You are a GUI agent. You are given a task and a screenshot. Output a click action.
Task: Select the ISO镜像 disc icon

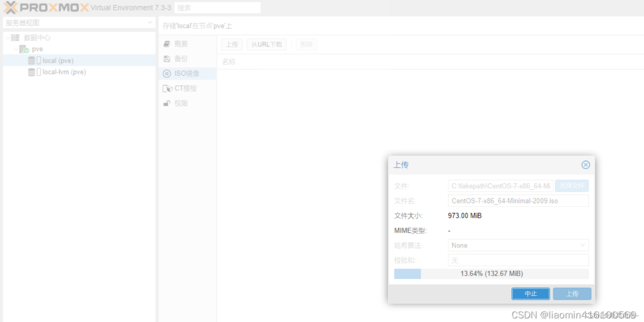[x=167, y=74]
